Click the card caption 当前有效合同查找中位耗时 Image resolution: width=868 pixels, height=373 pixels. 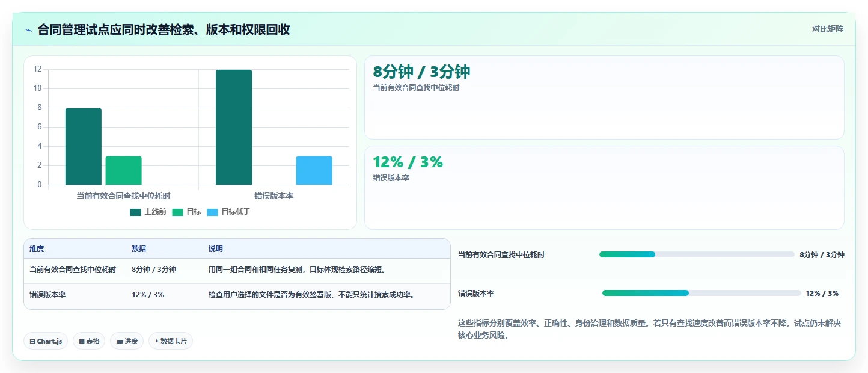tap(417, 88)
